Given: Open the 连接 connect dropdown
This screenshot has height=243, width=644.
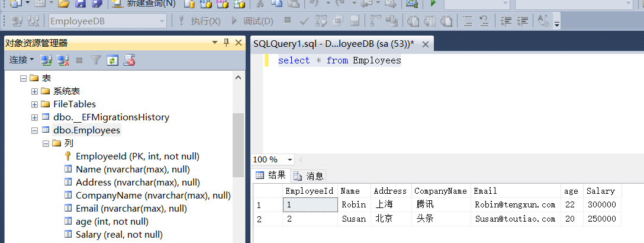Looking at the screenshot, I should 21,60.
